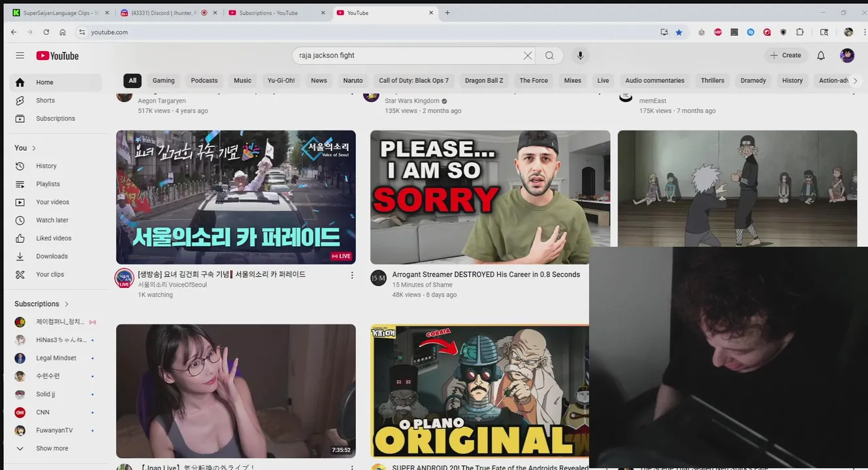Open Downloads in the sidebar

(x=56, y=257)
